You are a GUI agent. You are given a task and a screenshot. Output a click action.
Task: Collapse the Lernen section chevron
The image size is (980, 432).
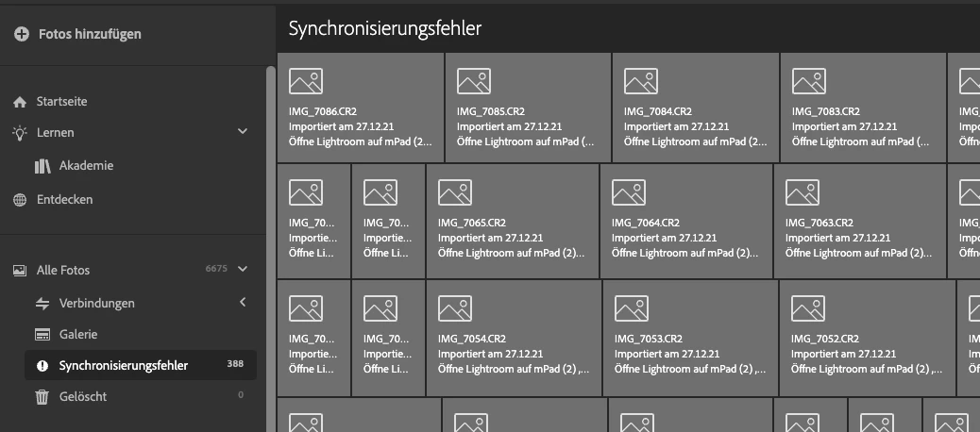point(243,131)
